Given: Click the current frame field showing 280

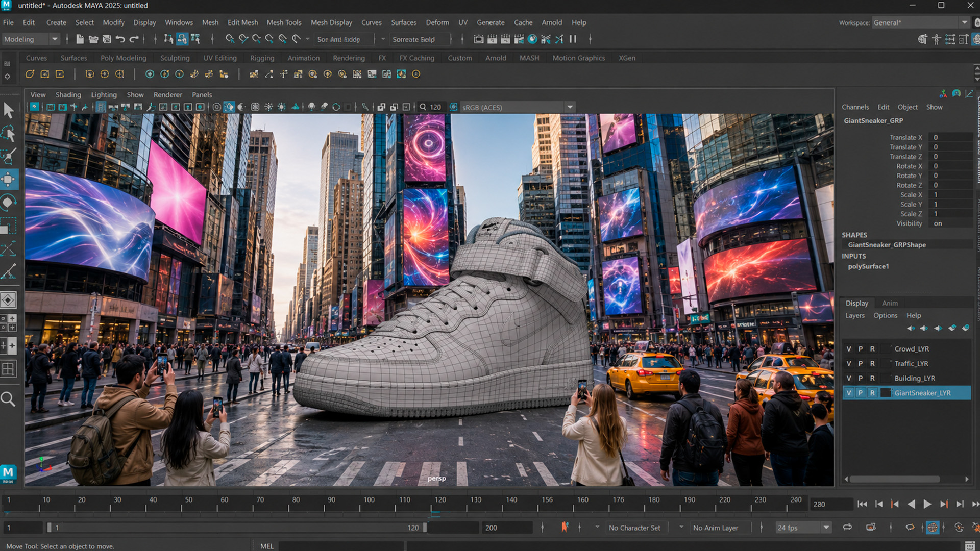Looking at the screenshot, I should click(x=831, y=504).
